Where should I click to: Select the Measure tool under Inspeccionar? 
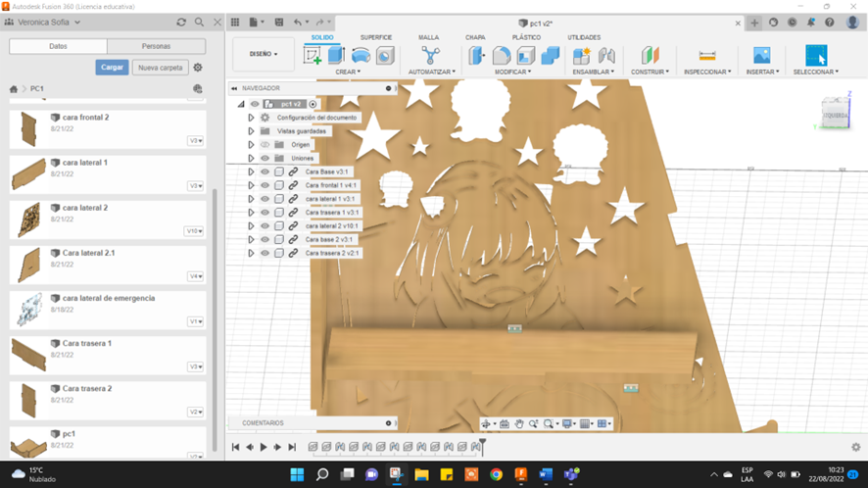707,56
